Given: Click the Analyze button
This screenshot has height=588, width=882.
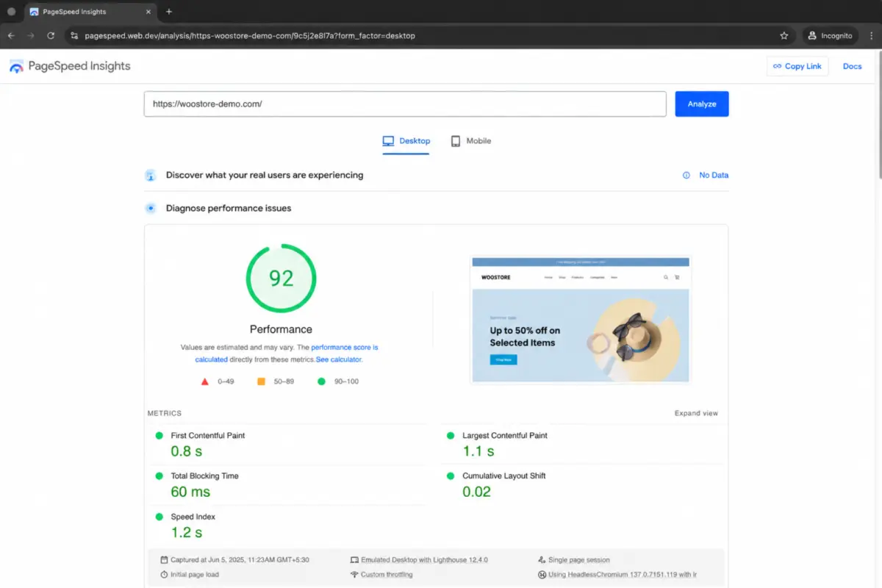Looking at the screenshot, I should tap(702, 104).
